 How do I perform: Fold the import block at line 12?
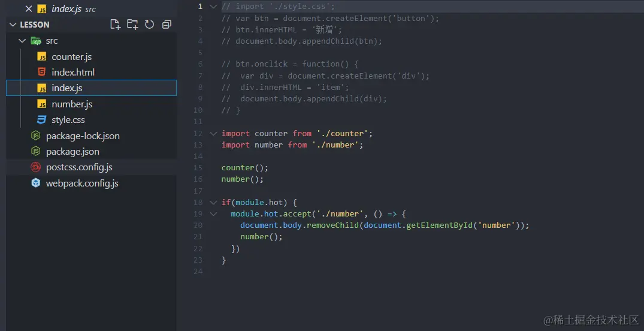click(213, 133)
